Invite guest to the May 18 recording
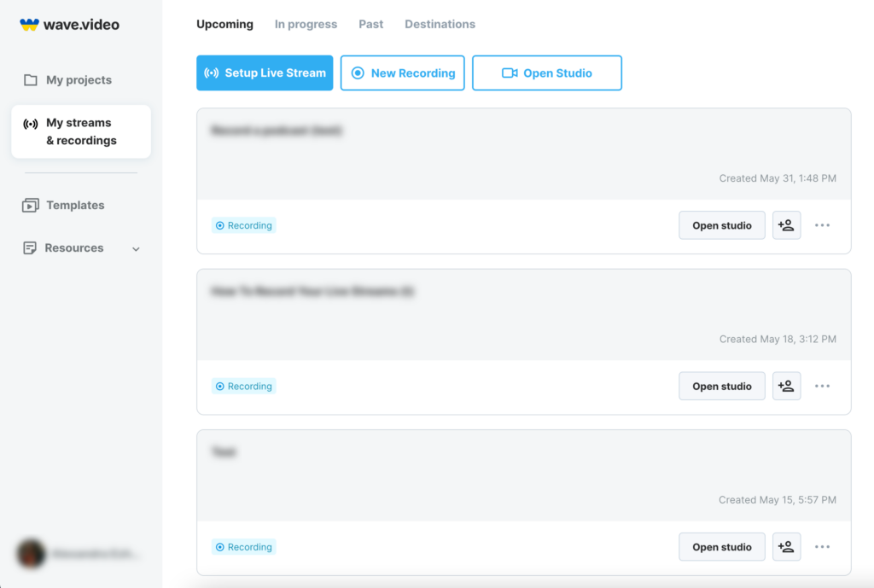 click(x=786, y=387)
